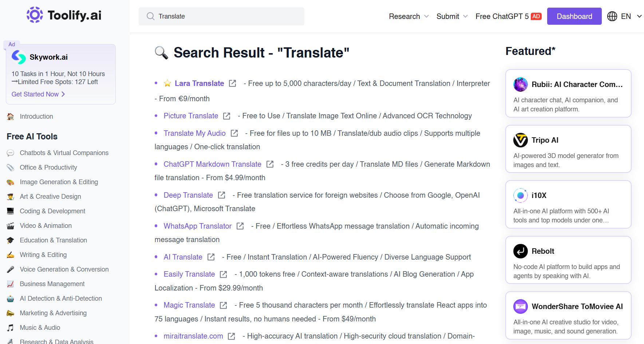Viewport: 644px width, 344px height.
Task: Select Marketing & Advertising category
Action: 53,313
